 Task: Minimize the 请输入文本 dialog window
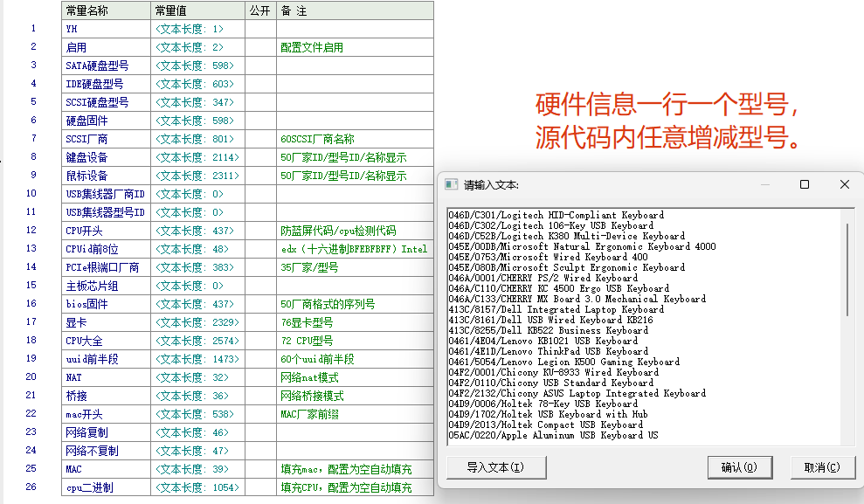pyautogui.click(x=764, y=184)
